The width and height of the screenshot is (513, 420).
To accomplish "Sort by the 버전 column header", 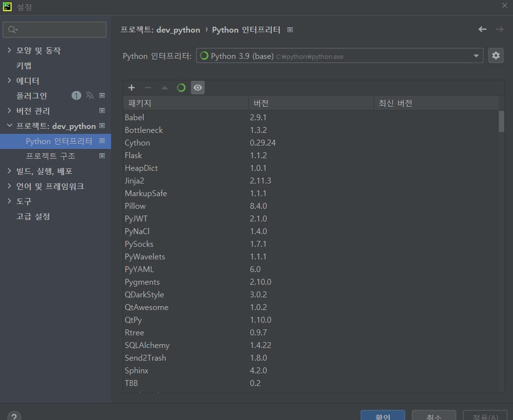I will coord(311,103).
